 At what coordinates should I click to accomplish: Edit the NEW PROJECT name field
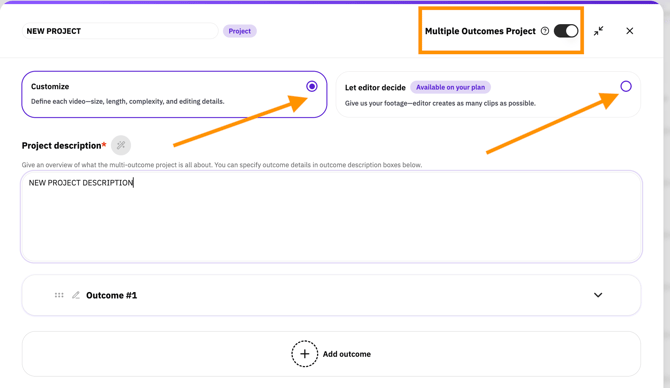(120, 31)
